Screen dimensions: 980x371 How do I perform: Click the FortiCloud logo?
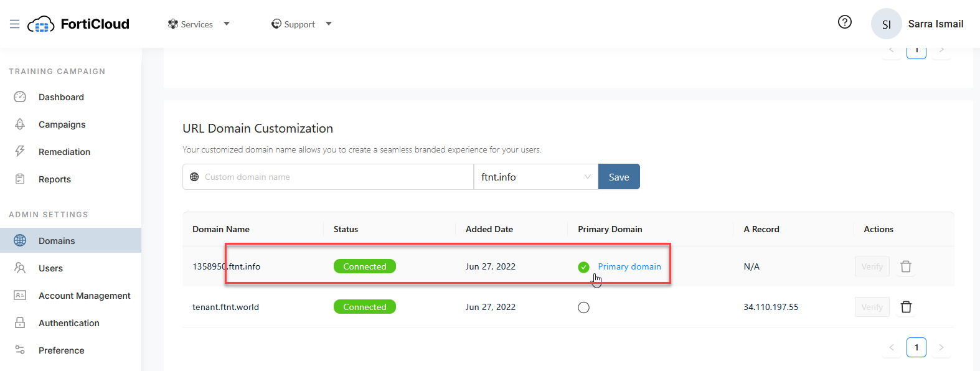pos(78,24)
